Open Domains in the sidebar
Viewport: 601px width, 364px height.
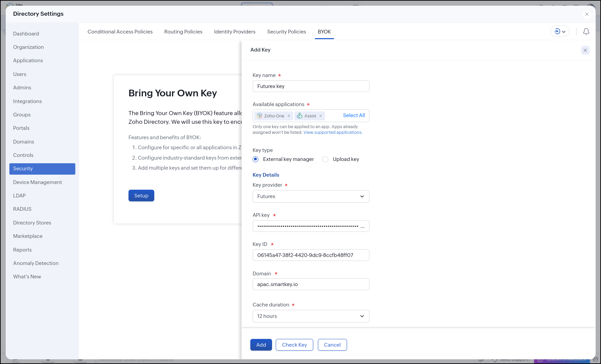[x=42, y=142]
